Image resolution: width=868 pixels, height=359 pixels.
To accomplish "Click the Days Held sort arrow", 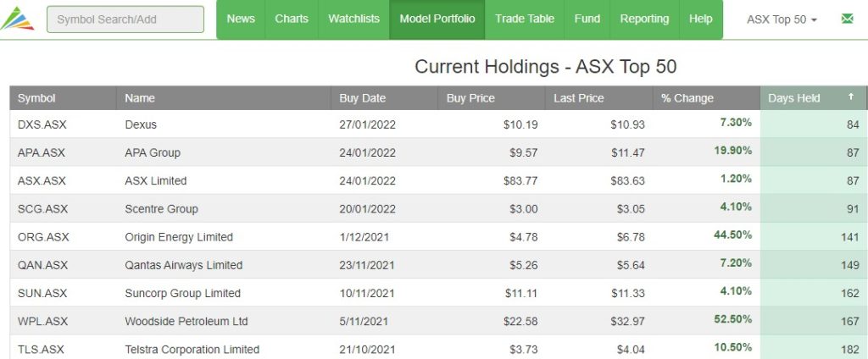I will pyautogui.click(x=850, y=97).
